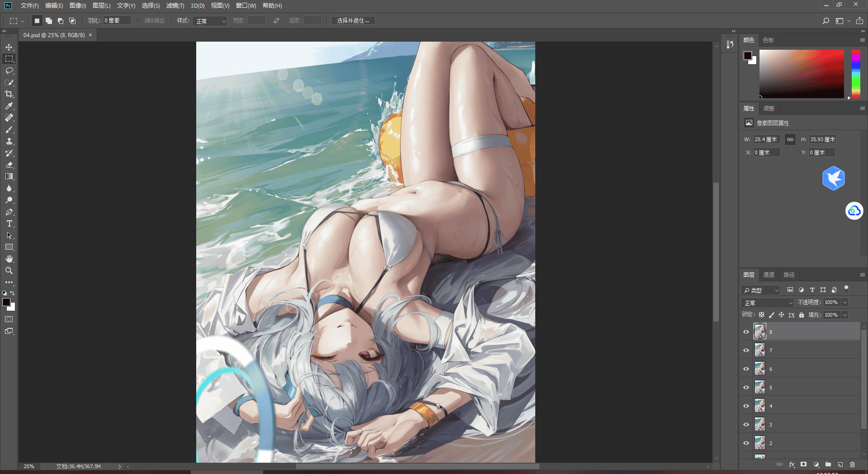Select the Zoom tool
This screenshot has height=474, width=868.
pyautogui.click(x=9, y=270)
